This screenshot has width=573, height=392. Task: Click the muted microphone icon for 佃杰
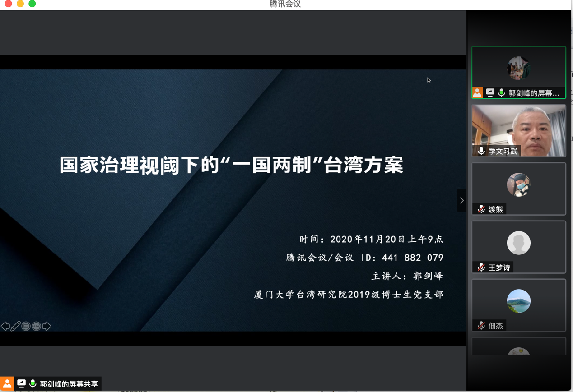click(x=481, y=326)
